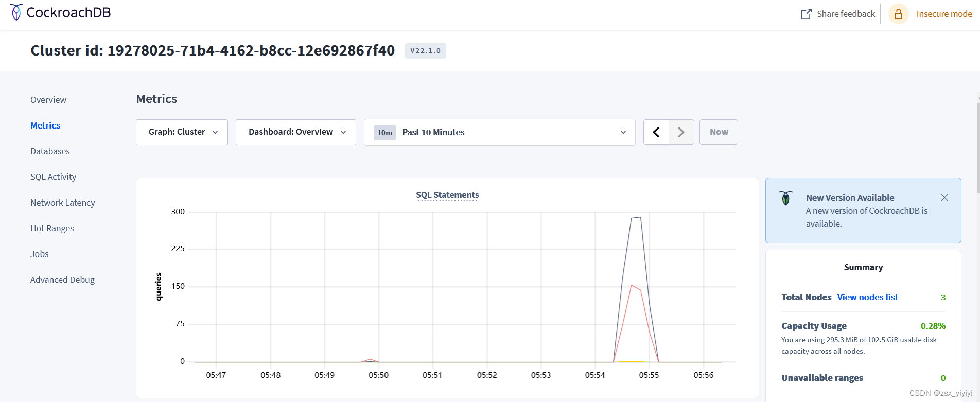Close the New Version Available notice
Screen dimensions: 980x402
point(944,198)
